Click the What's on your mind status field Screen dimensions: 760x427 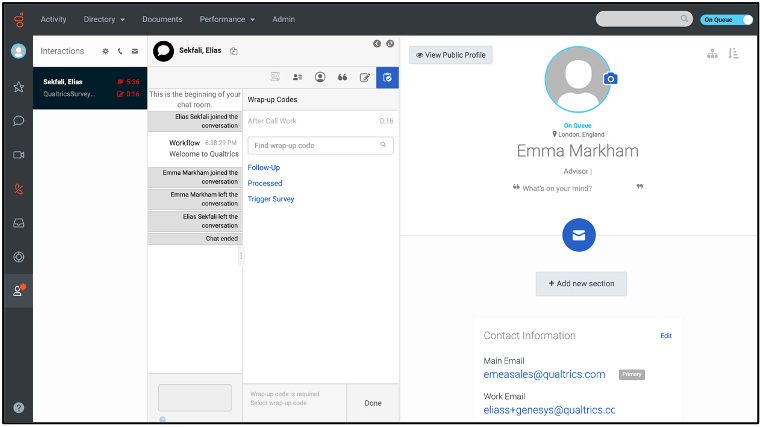(x=578, y=188)
